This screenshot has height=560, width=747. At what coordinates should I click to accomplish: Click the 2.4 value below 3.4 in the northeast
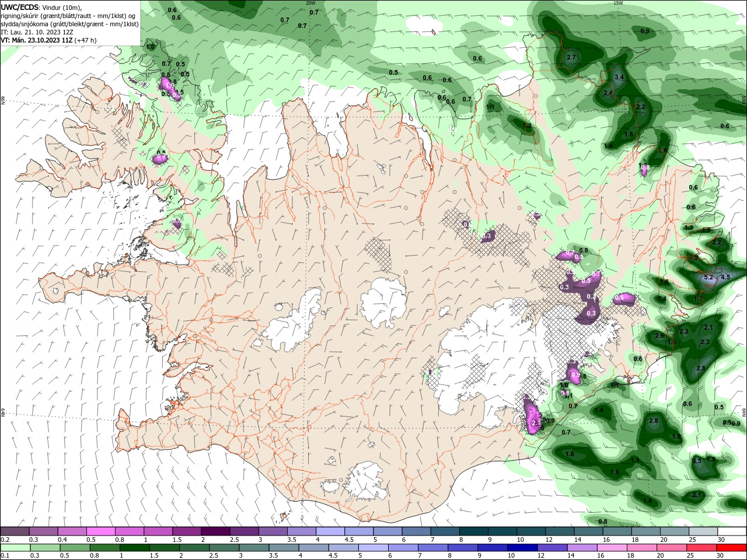tap(608, 93)
